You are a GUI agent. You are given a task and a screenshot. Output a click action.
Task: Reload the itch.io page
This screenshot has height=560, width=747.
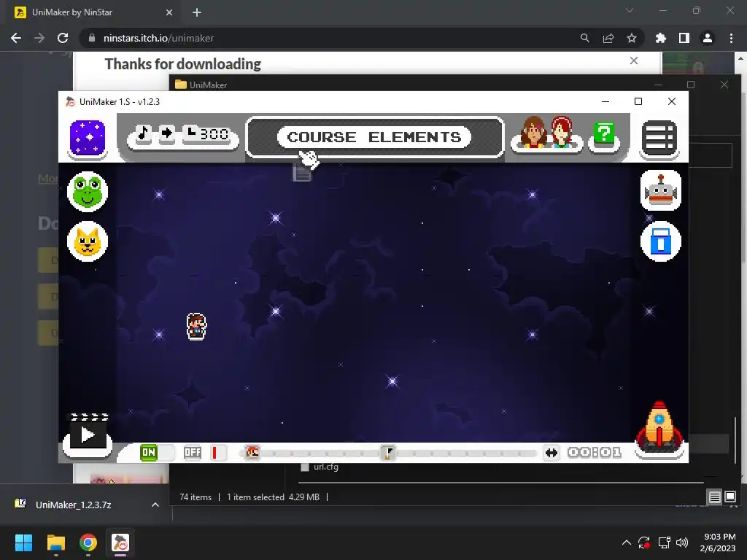pos(63,38)
